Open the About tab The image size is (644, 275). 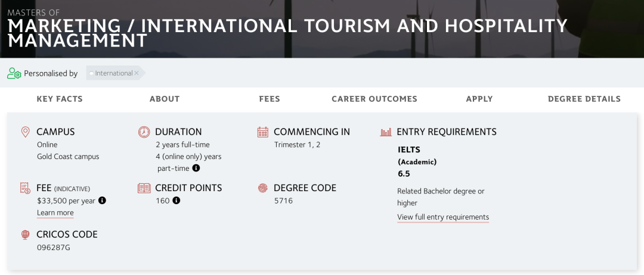coord(165,99)
